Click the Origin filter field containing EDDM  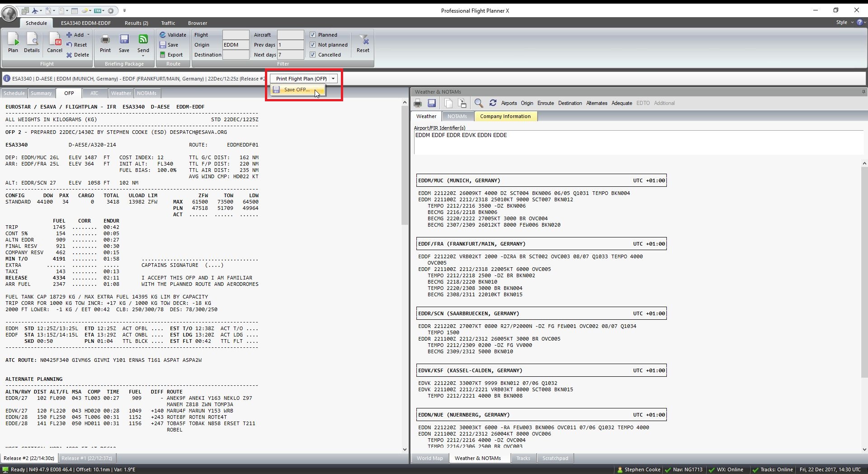click(236, 45)
